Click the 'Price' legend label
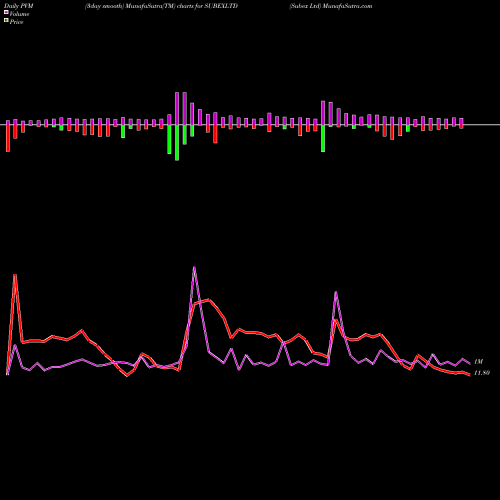 (x=16, y=22)
